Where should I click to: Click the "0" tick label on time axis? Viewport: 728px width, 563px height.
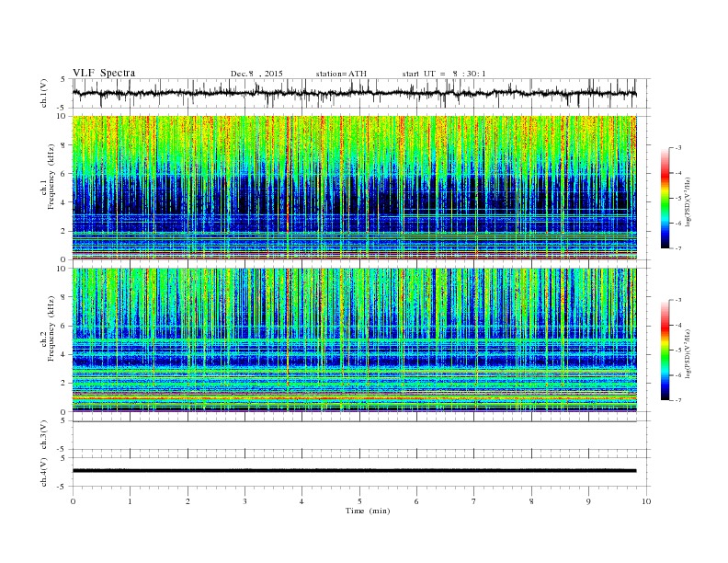tap(73, 501)
